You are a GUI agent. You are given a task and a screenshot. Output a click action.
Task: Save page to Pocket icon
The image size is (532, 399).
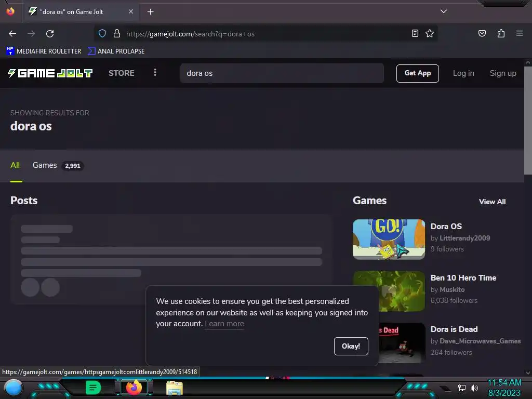482,33
